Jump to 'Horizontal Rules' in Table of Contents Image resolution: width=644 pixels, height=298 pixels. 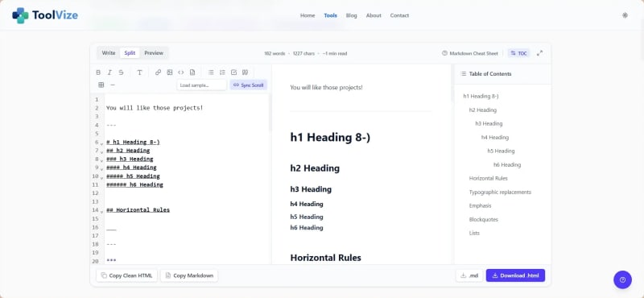tap(489, 178)
